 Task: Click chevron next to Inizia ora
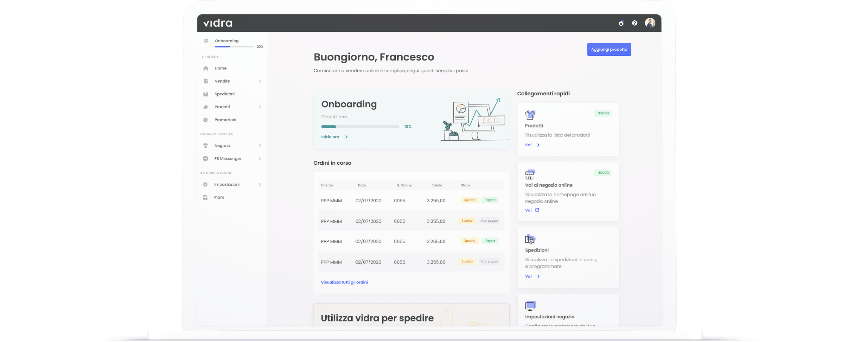[346, 137]
